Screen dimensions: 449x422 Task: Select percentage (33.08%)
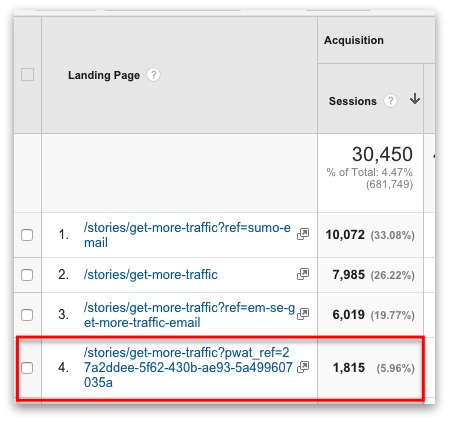(393, 235)
